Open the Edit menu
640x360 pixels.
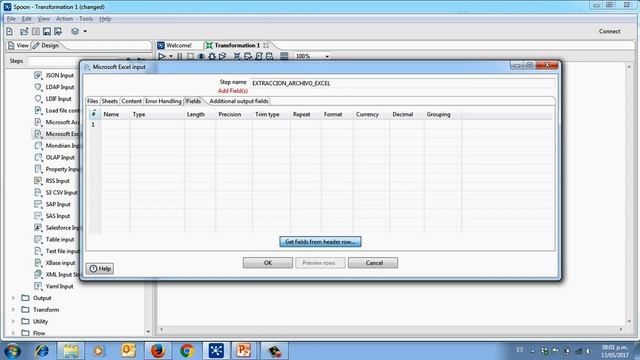27,19
